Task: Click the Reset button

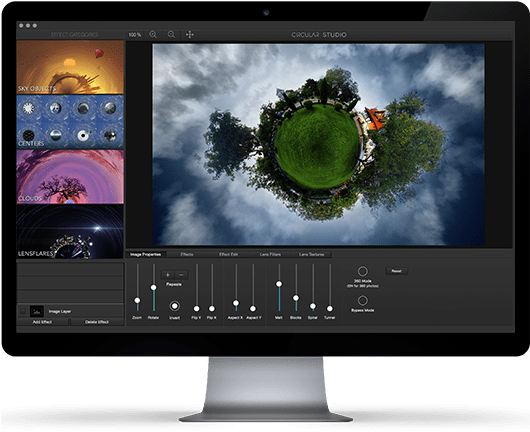Action: [396, 271]
